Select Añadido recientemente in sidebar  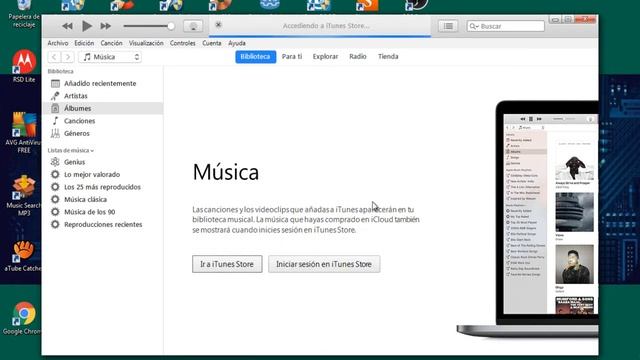(x=103, y=83)
